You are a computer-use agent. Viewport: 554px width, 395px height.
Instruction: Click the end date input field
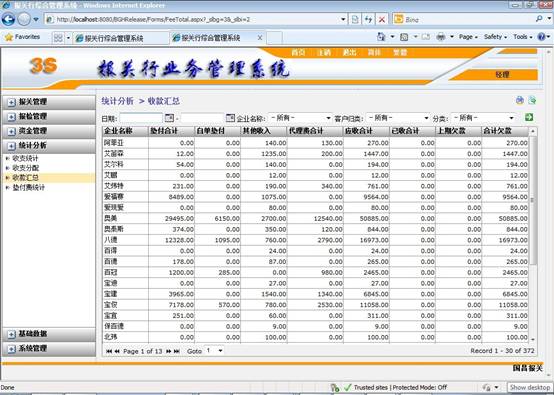202,118
